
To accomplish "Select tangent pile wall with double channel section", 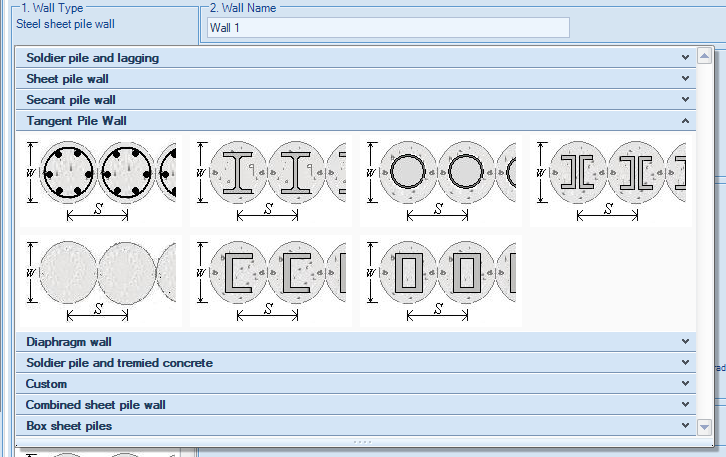I will coord(611,181).
